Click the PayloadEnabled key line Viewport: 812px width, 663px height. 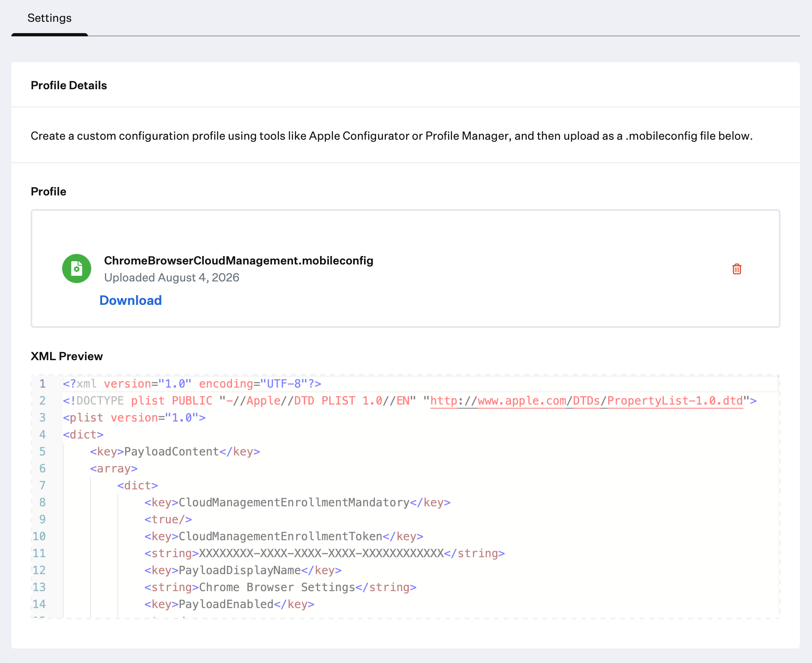229,604
